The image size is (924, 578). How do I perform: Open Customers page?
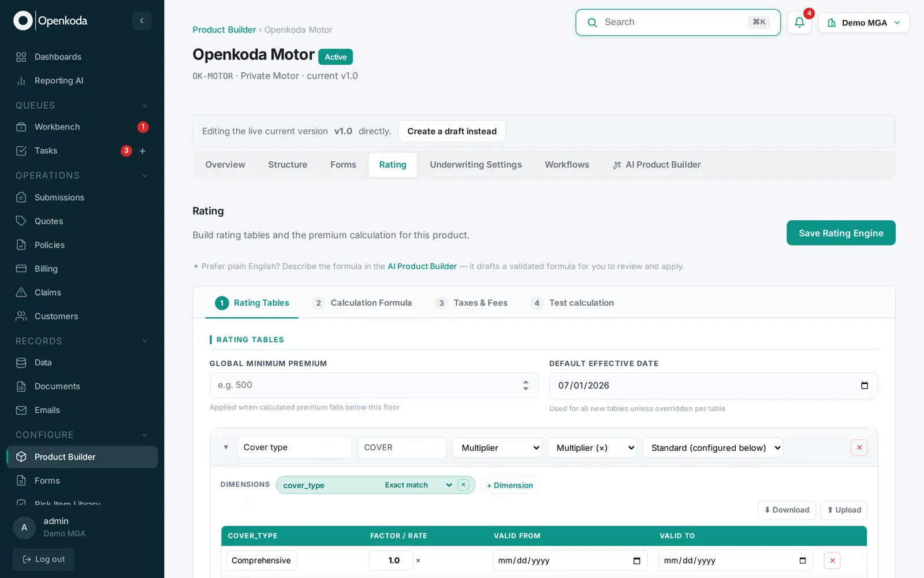[x=82, y=316]
